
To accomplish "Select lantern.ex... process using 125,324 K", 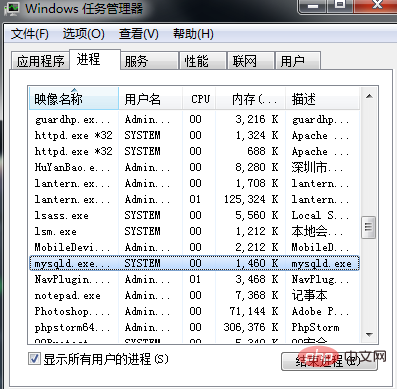I will (x=194, y=199).
